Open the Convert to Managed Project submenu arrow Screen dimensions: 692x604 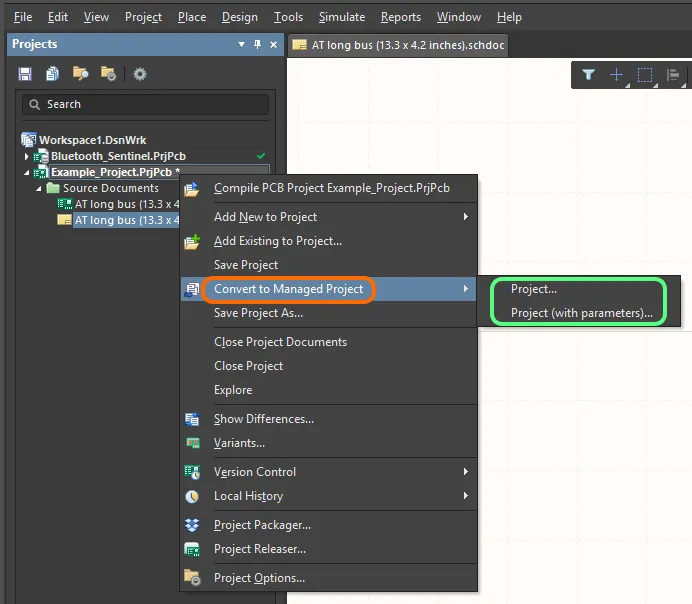coord(466,289)
